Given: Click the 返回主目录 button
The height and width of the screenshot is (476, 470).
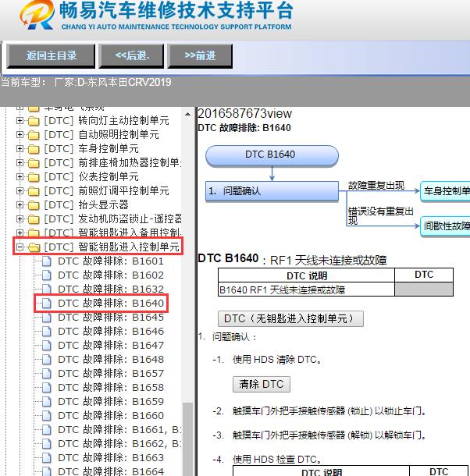Looking at the screenshot, I should point(51,56).
